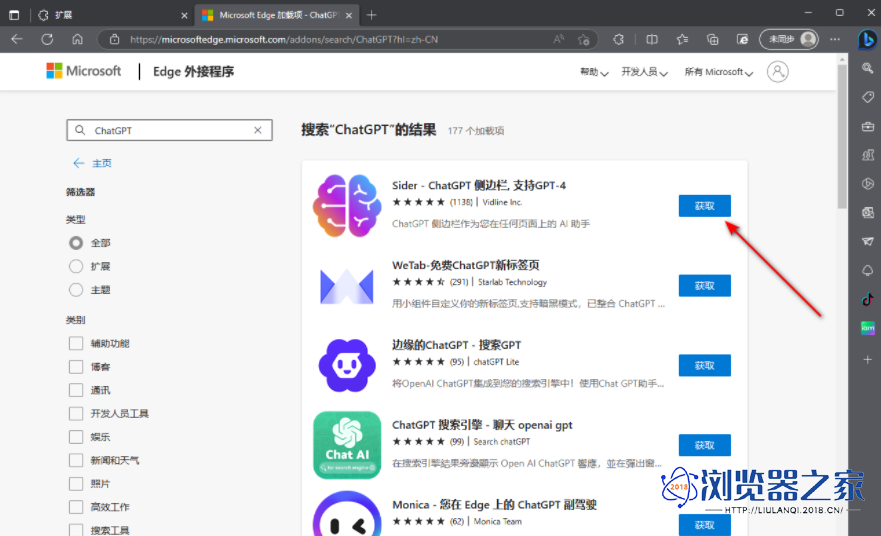The image size is (881, 536).
Task: Open the sidebar paper plane Drop icon
Action: pyautogui.click(x=868, y=242)
